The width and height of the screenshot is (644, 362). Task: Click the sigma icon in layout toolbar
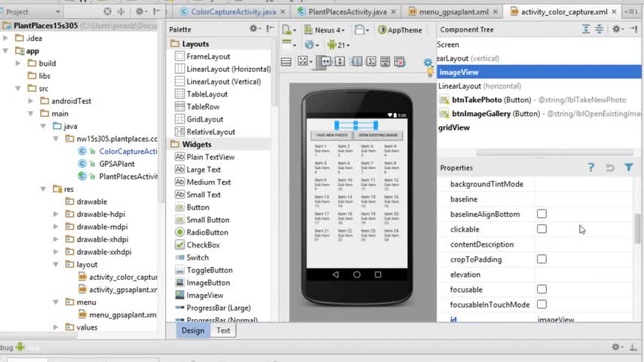point(371,62)
